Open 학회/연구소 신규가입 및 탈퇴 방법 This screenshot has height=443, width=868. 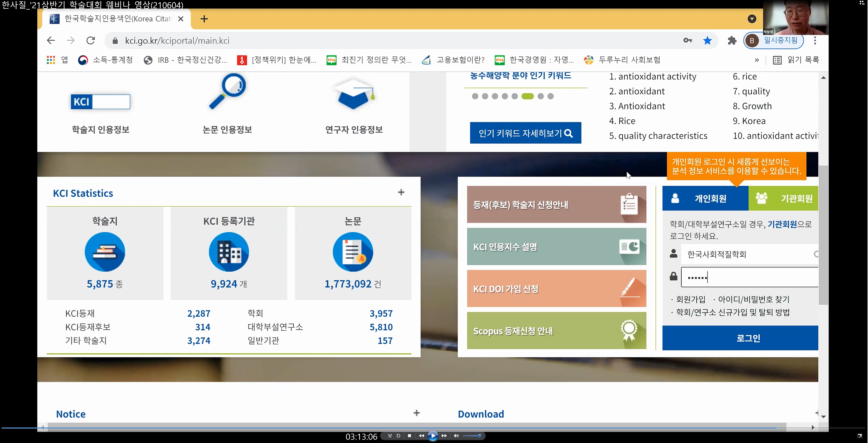click(733, 312)
